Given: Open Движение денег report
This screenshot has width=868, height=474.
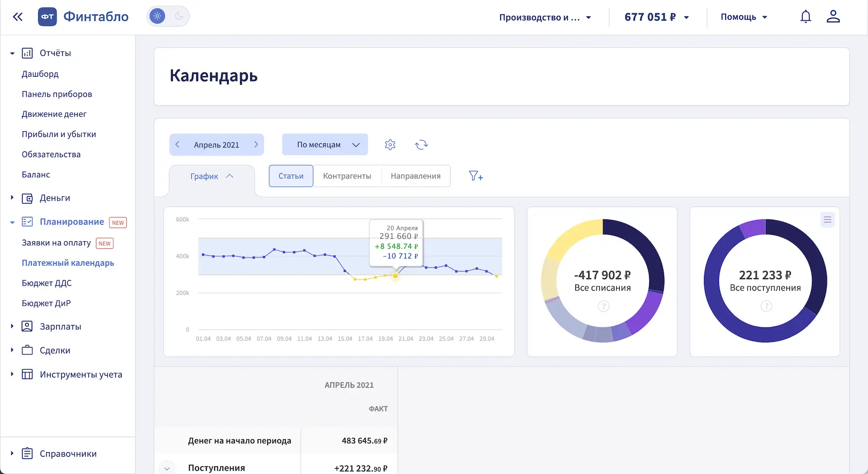Looking at the screenshot, I should [54, 114].
